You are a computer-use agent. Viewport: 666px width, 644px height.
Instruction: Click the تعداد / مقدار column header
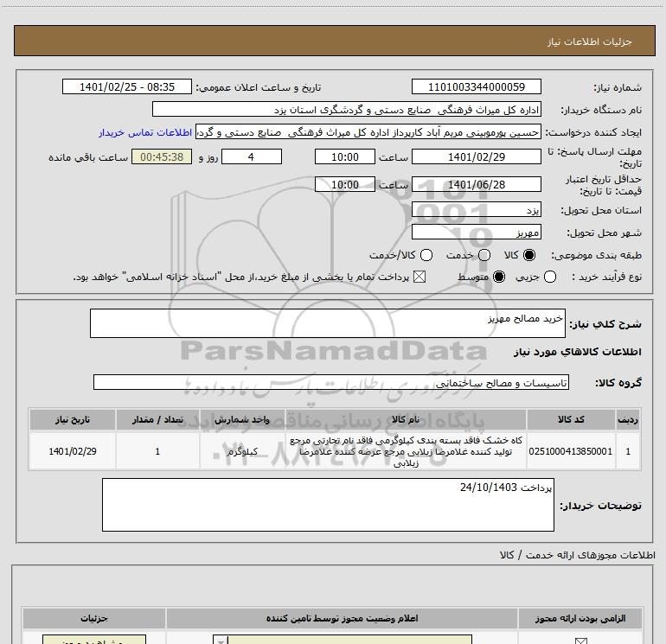[x=157, y=420]
